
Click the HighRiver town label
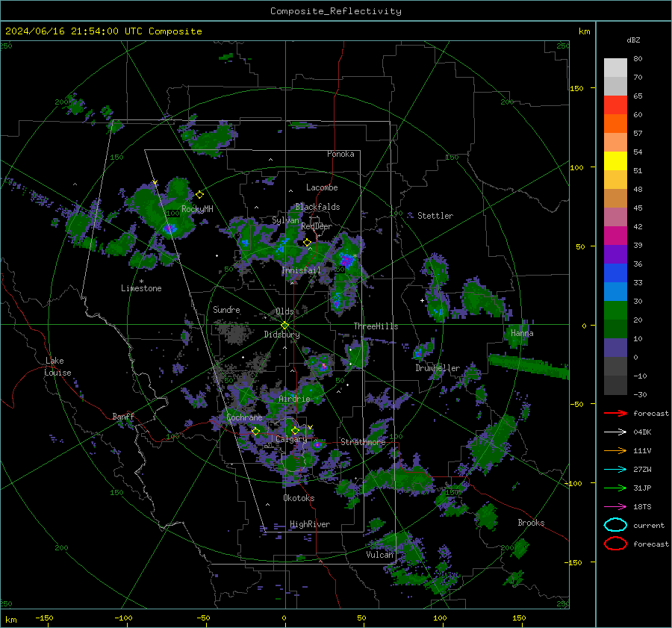[x=310, y=524]
